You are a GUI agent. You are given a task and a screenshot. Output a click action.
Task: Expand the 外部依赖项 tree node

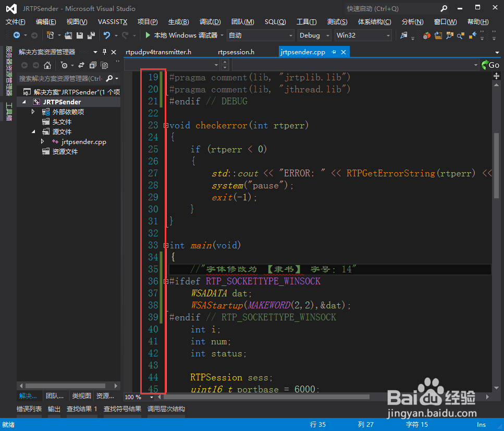coord(33,112)
